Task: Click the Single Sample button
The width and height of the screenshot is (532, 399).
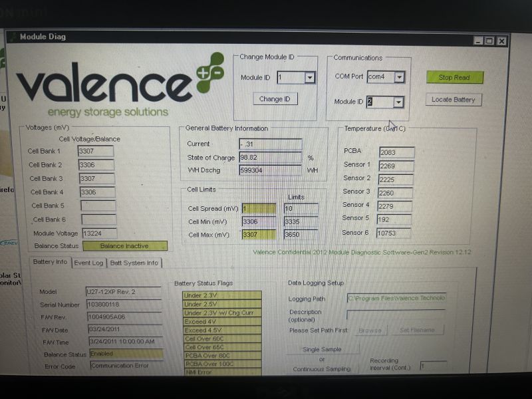Action: 322,349
